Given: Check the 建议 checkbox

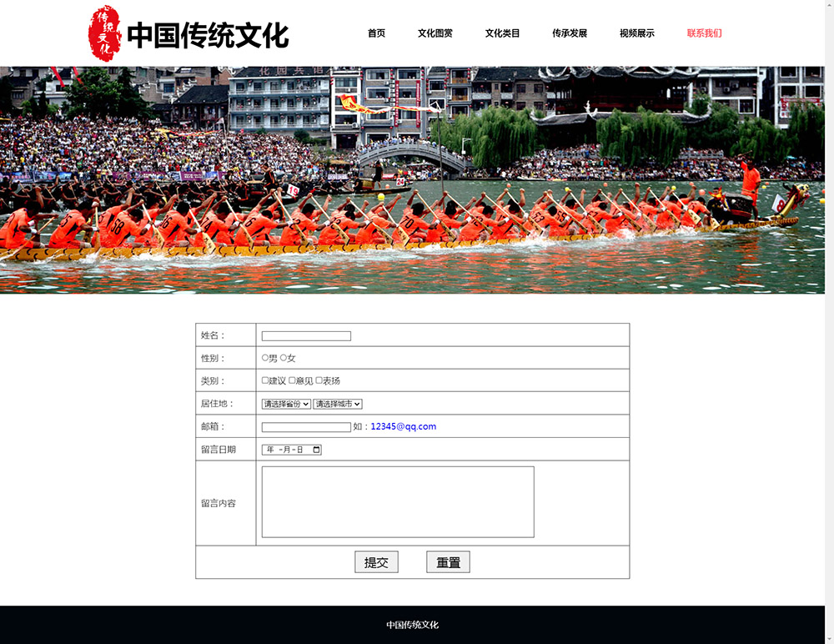Looking at the screenshot, I should coord(265,380).
